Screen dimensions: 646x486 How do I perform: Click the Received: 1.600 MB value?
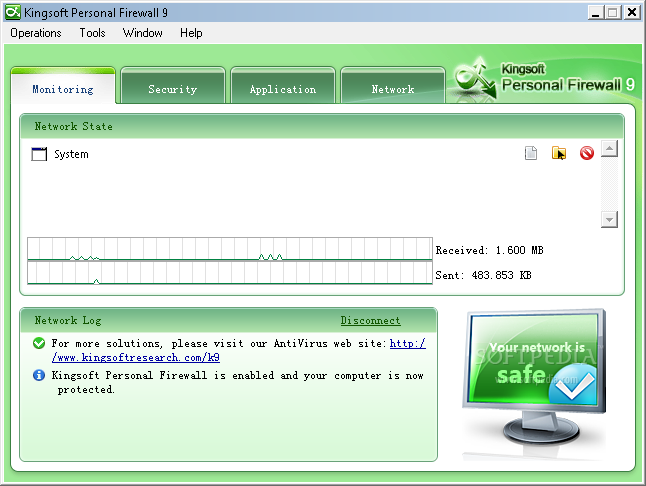coord(489,250)
